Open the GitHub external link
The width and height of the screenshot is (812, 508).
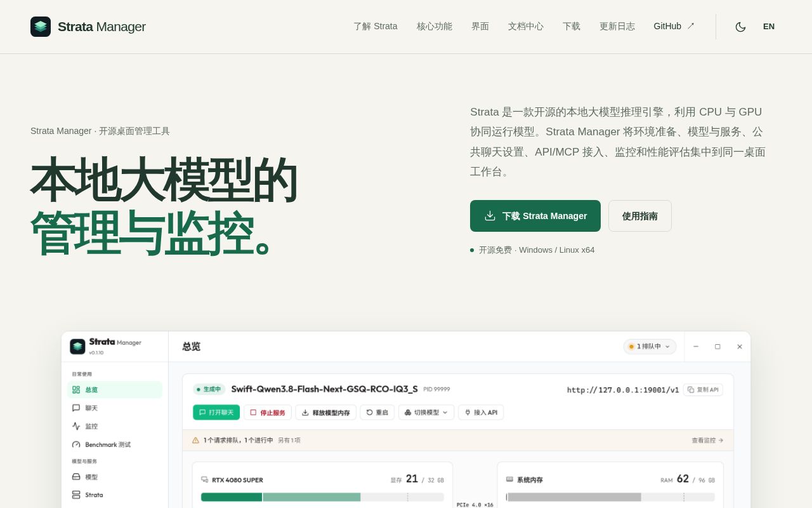click(x=674, y=27)
